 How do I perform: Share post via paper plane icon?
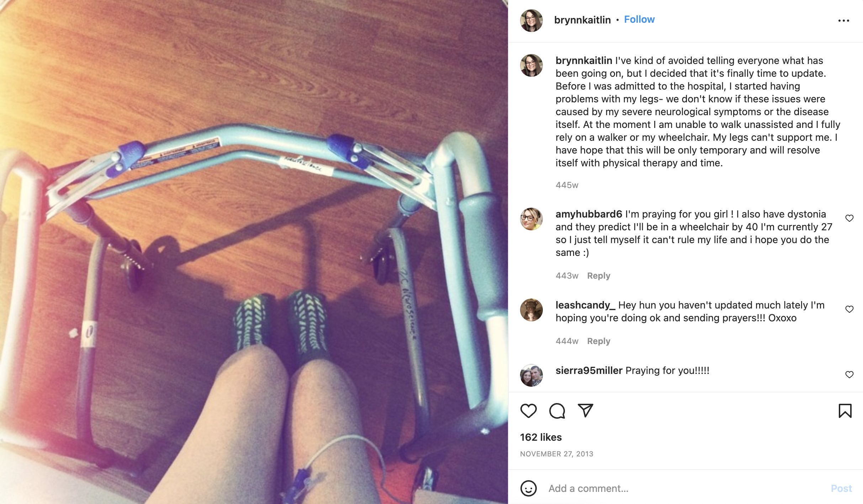click(585, 411)
